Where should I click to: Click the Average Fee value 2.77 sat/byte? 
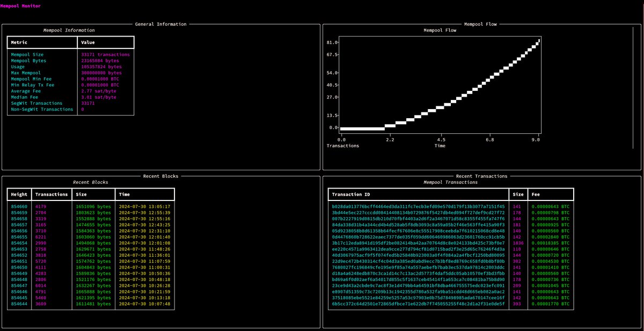tap(99, 91)
